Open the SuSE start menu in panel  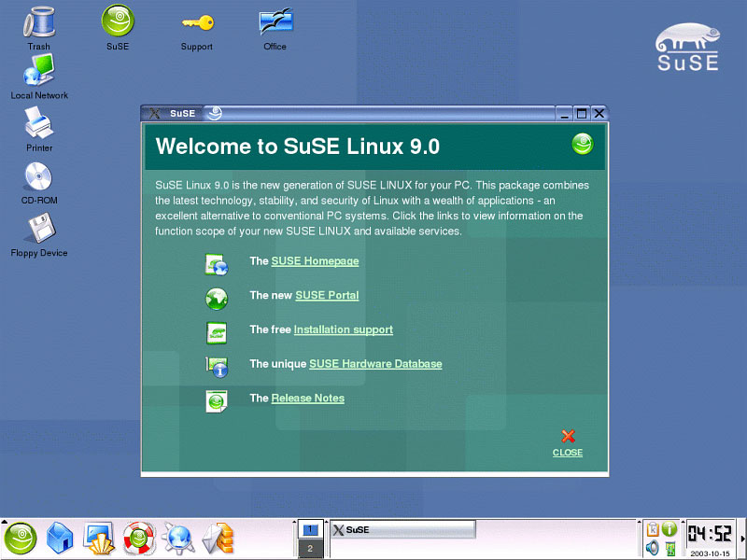tap(21, 537)
